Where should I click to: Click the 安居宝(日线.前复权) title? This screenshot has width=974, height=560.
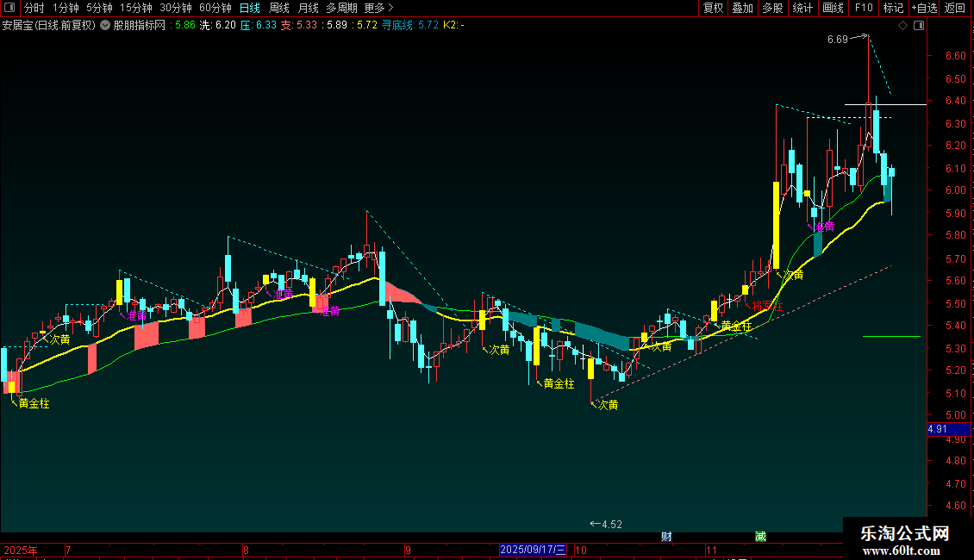coord(49,26)
